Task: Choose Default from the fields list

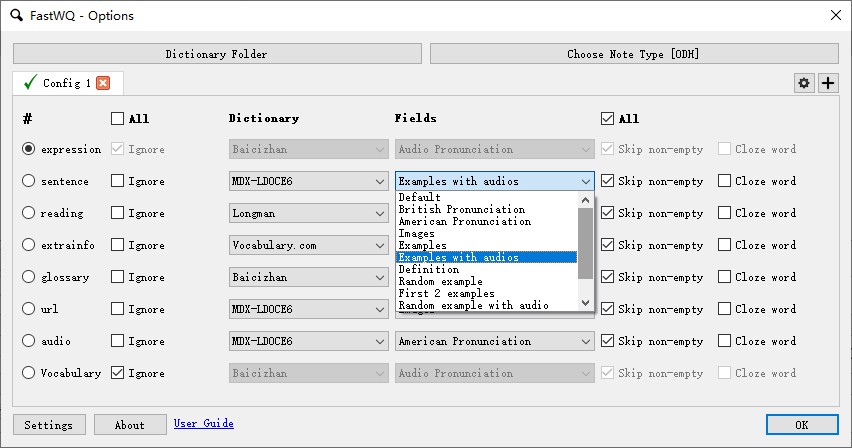Action: (486, 197)
